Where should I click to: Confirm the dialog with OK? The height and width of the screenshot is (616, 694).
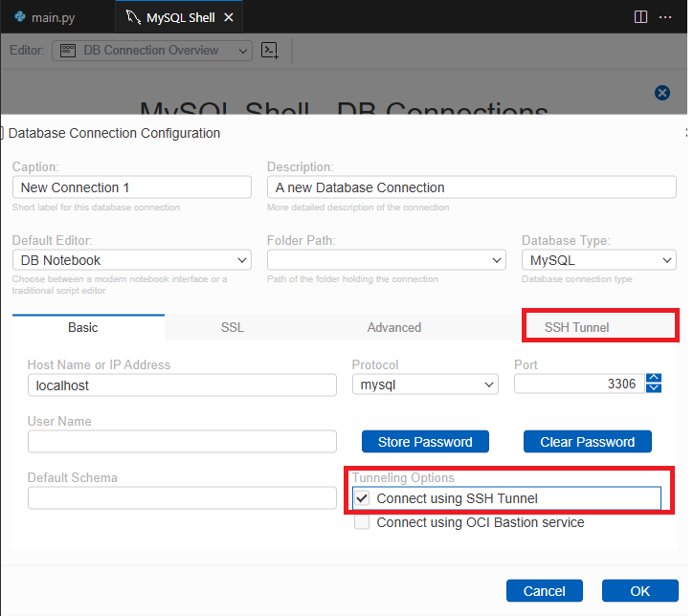click(x=640, y=591)
